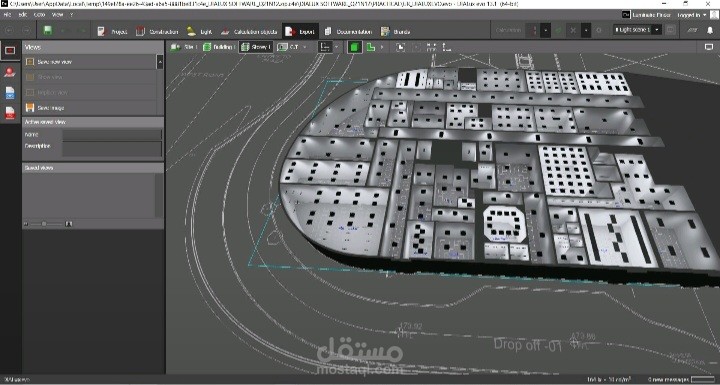Select the green 3D view cube icon
Image resolution: width=720 pixels, height=385 pixels.
(x=354, y=47)
